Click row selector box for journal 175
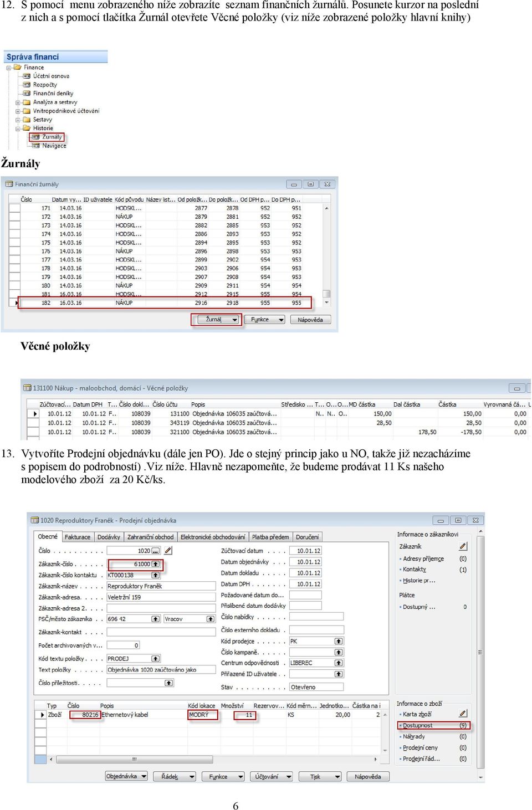The height and width of the screenshot is (810, 532). click(14, 243)
